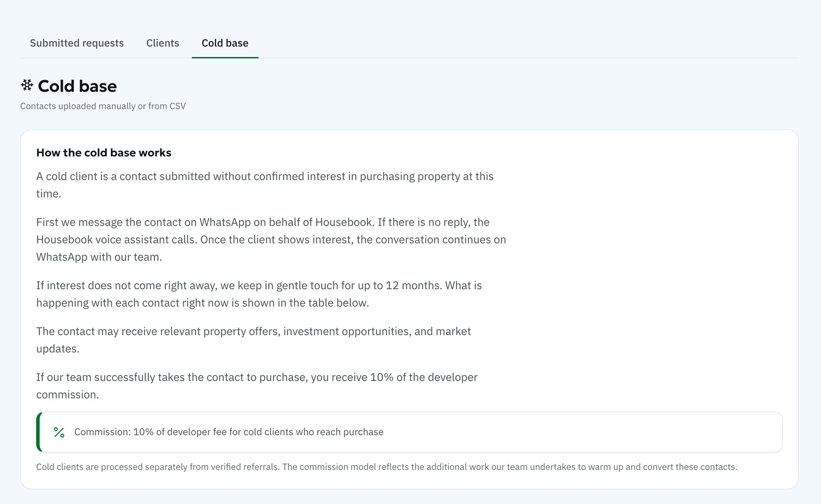
Task: Click the 'First we message the contact on WhatsApp' paragraph
Action: click(x=271, y=239)
